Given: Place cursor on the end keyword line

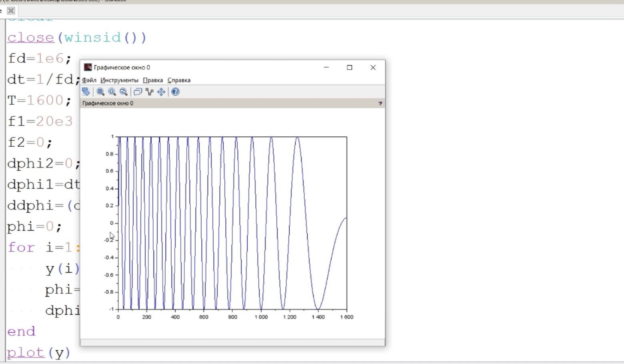Looking at the screenshot, I should coord(21,332).
